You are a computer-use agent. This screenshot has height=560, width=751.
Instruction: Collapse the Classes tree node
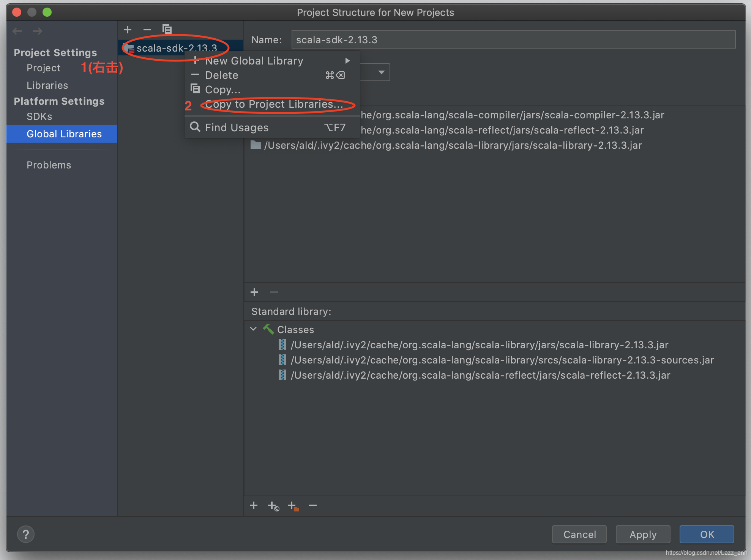(x=253, y=329)
